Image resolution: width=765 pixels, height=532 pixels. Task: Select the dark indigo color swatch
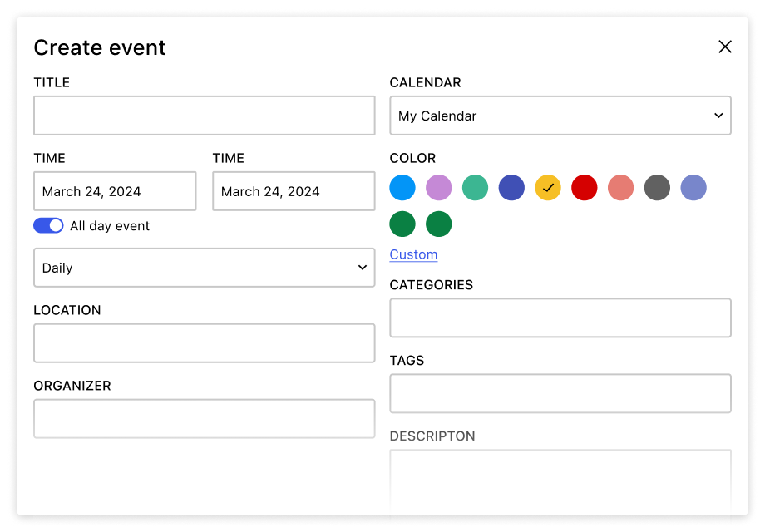(511, 188)
